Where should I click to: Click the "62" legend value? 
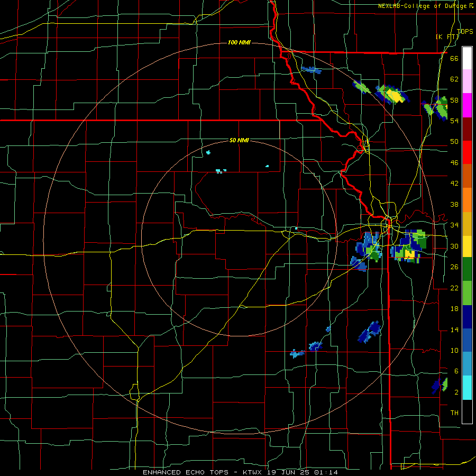[x=454, y=79]
